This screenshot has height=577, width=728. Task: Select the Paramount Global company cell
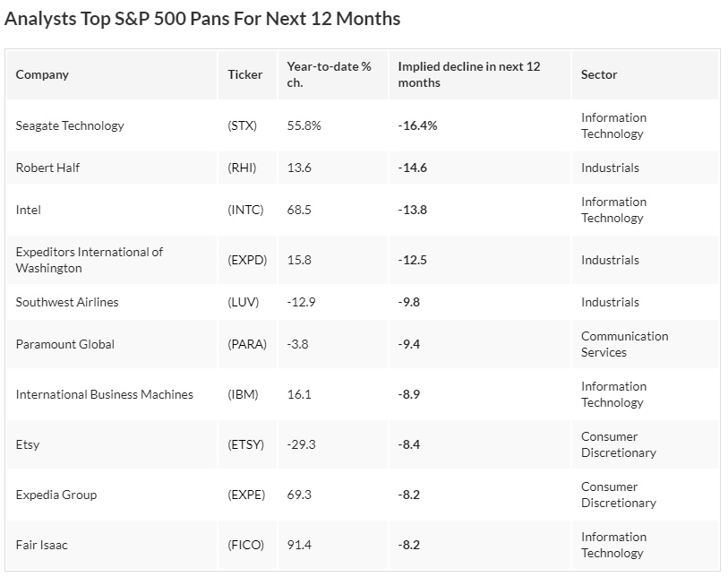coord(65,344)
